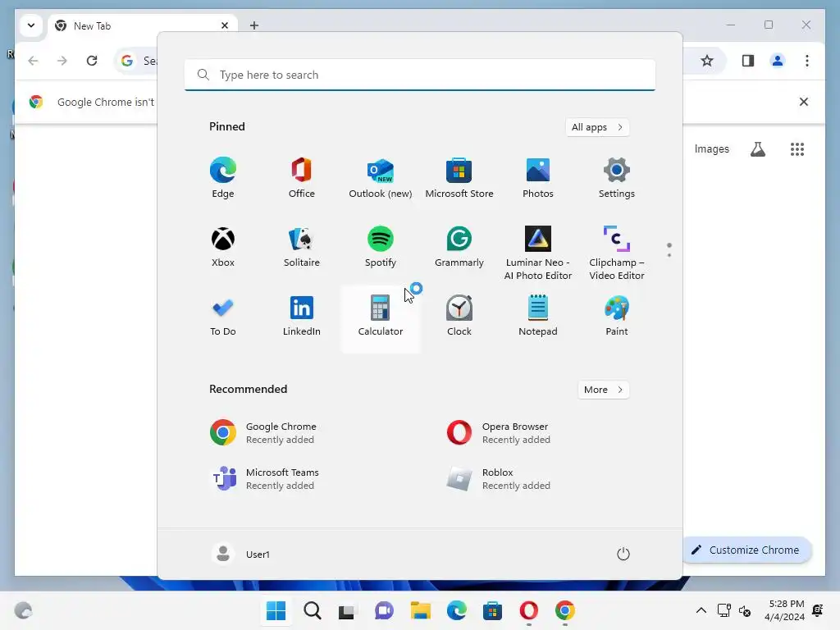Open the User1 account menu
This screenshot has height=630, width=840.
pos(241,554)
